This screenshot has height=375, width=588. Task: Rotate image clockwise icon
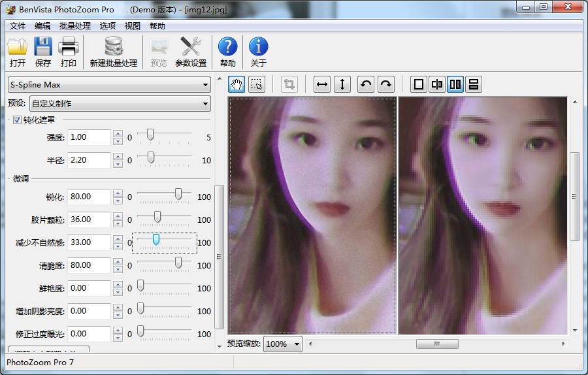coord(386,84)
